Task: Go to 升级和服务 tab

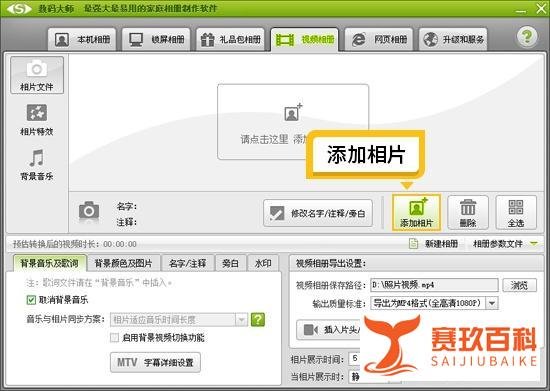Action: coord(453,39)
